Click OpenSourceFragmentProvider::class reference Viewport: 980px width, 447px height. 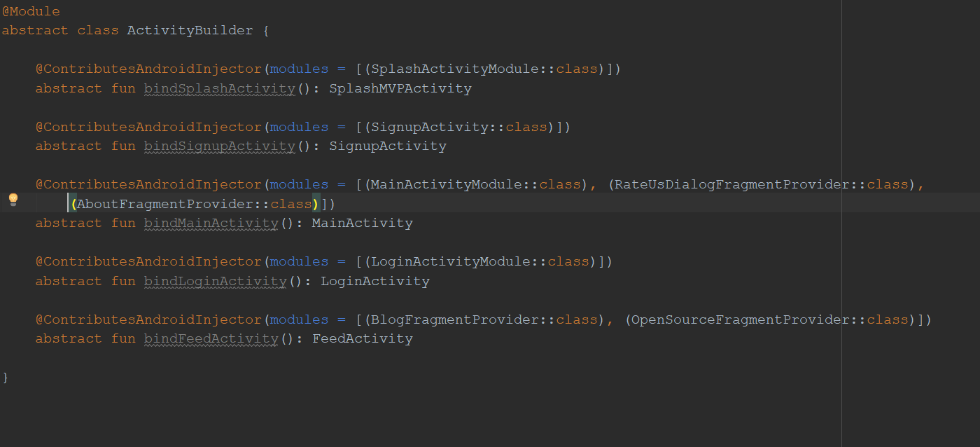769,319
